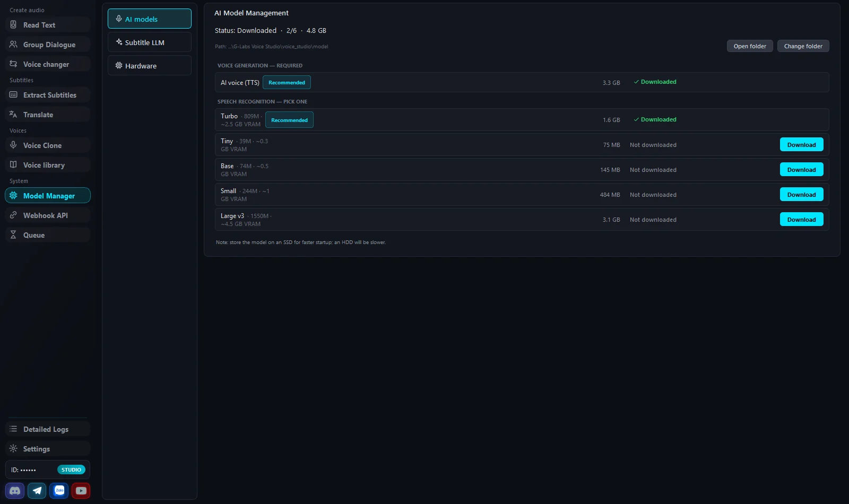Click the 3.1 GB size of Large v3
849x504 pixels.
(611, 220)
